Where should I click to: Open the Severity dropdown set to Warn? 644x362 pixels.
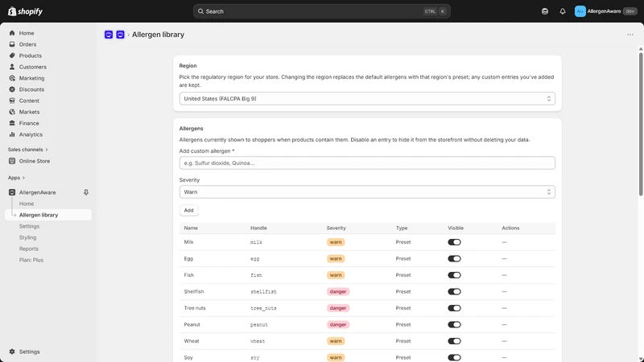[367, 192]
